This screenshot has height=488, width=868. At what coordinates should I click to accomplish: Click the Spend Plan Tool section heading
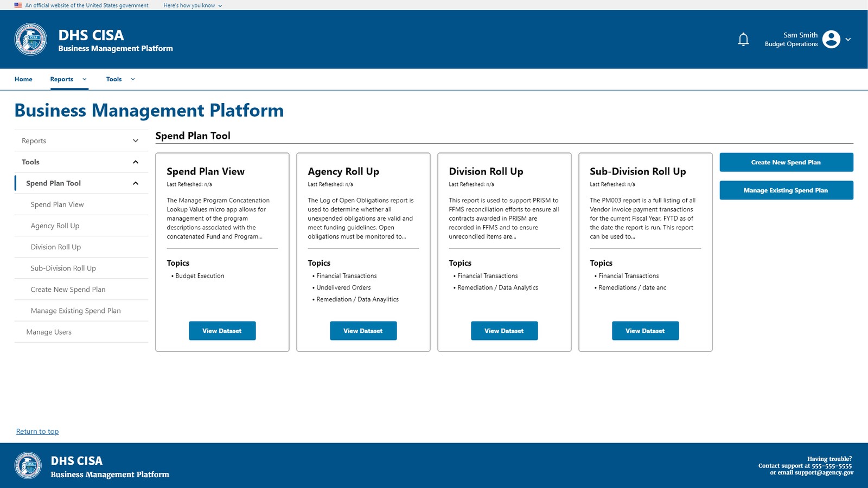point(193,136)
